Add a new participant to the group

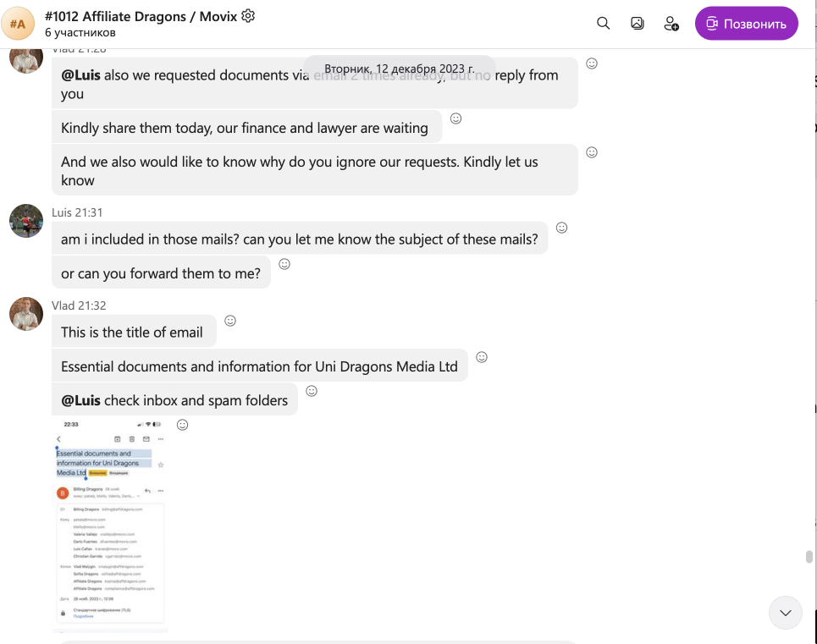point(671,24)
